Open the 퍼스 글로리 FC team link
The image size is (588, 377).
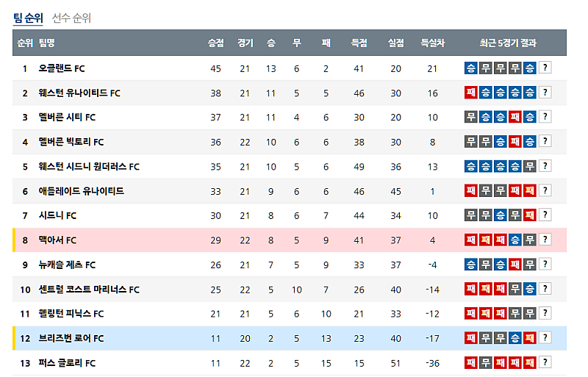point(67,363)
